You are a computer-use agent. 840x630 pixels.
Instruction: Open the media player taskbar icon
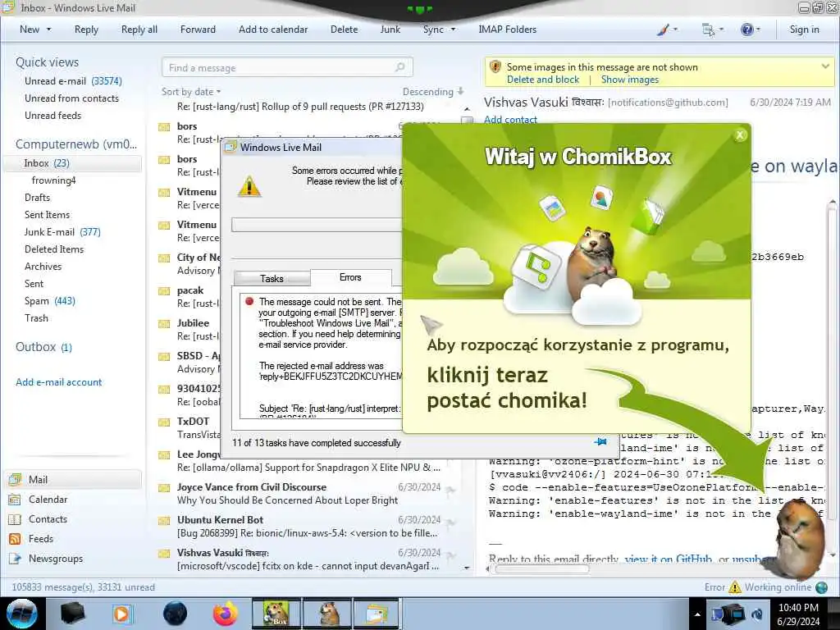(121, 614)
